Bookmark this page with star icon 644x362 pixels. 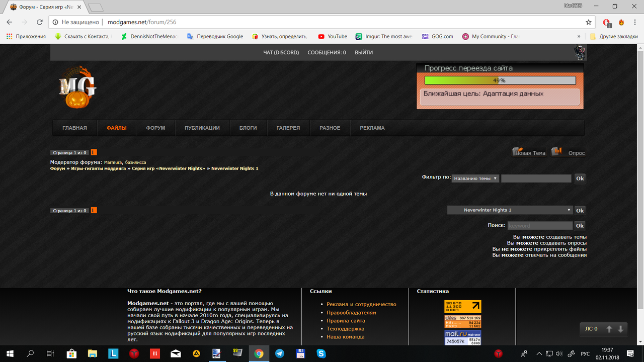pos(589,22)
